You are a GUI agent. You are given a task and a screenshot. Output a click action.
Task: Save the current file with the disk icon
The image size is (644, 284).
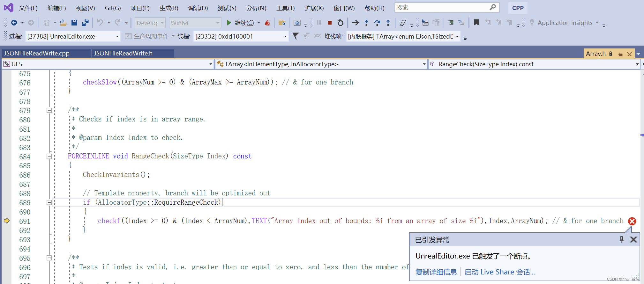click(74, 23)
